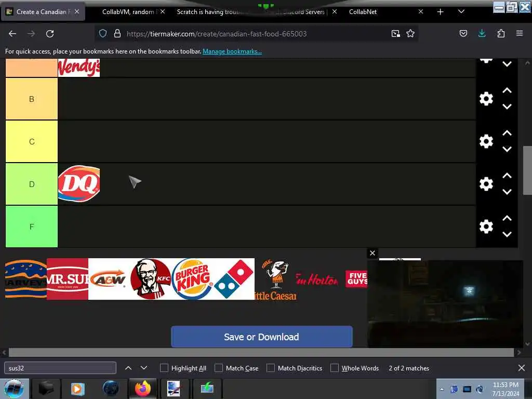Move tier F down with its arrow
The image size is (532, 399).
[507, 234]
